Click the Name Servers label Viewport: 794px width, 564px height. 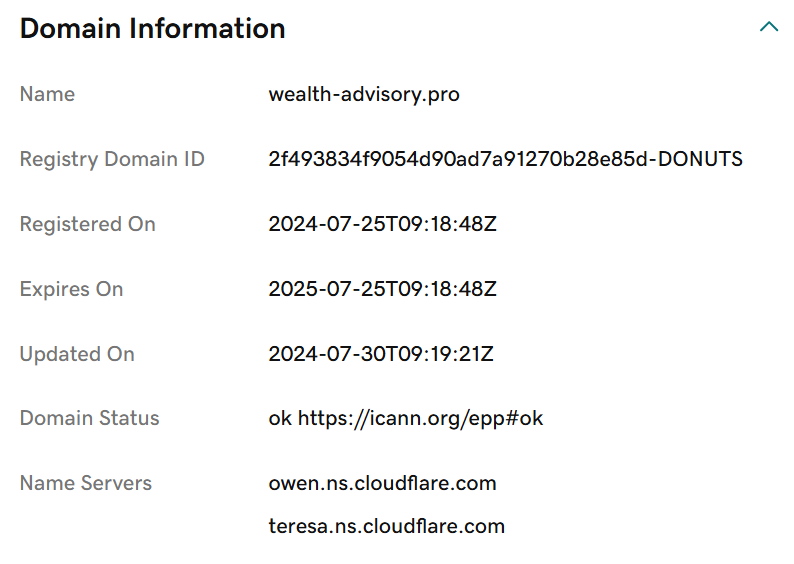86,483
